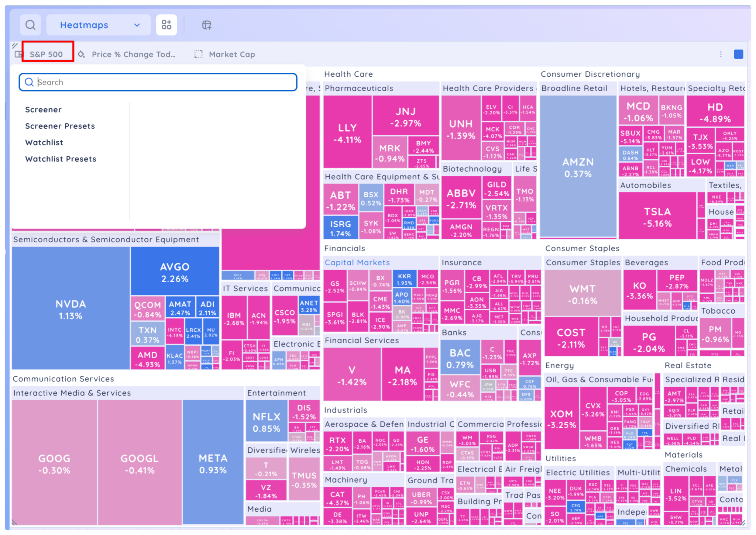This screenshot has width=756, height=535.
Task: Open the Heatmaps dropdown chevron
Action: tap(137, 25)
